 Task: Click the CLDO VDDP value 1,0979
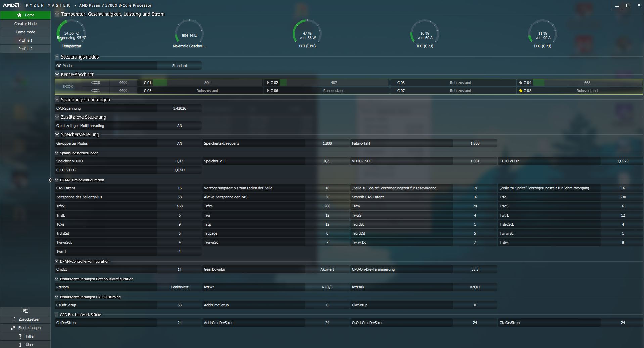click(x=623, y=161)
